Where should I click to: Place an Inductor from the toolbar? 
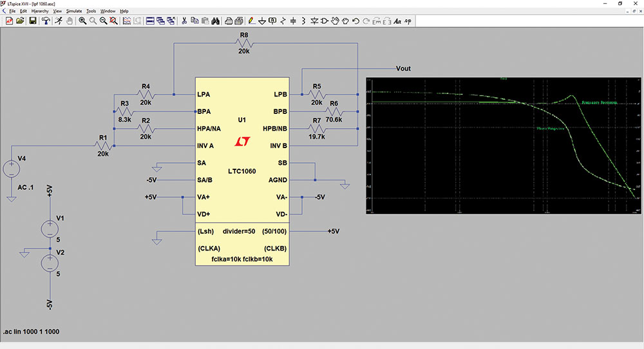[x=303, y=21]
